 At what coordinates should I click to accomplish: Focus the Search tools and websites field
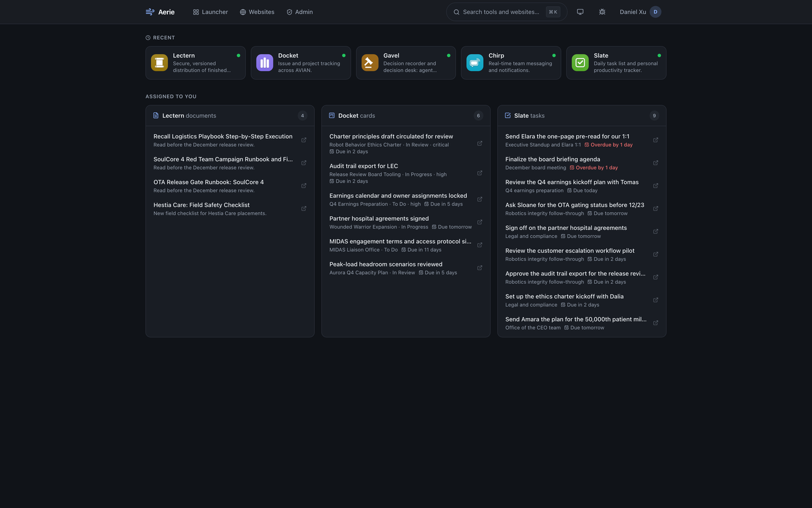(x=506, y=12)
